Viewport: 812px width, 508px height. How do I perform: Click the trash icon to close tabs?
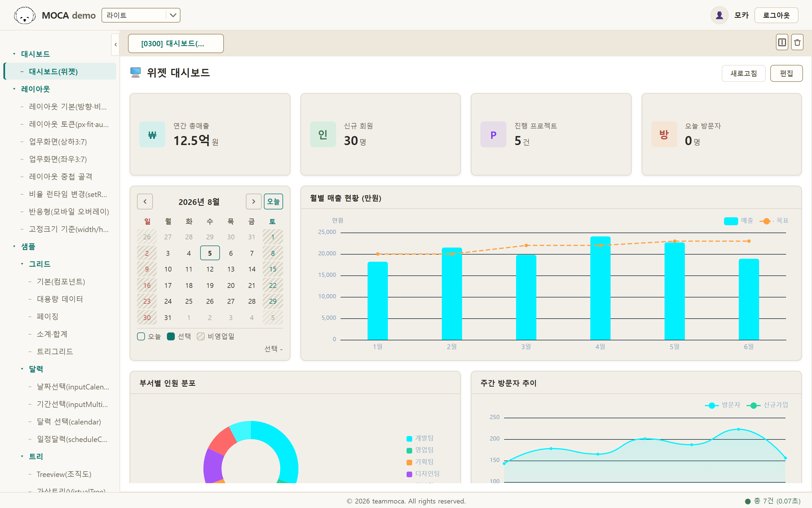click(797, 42)
